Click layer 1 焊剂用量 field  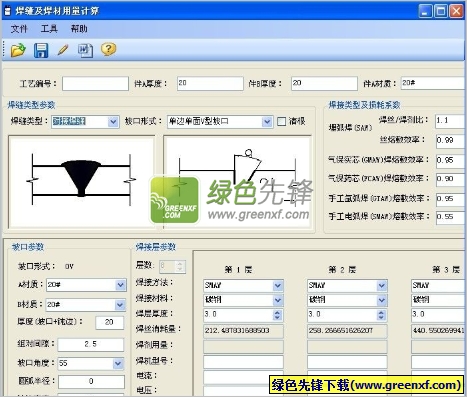[243, 347]
